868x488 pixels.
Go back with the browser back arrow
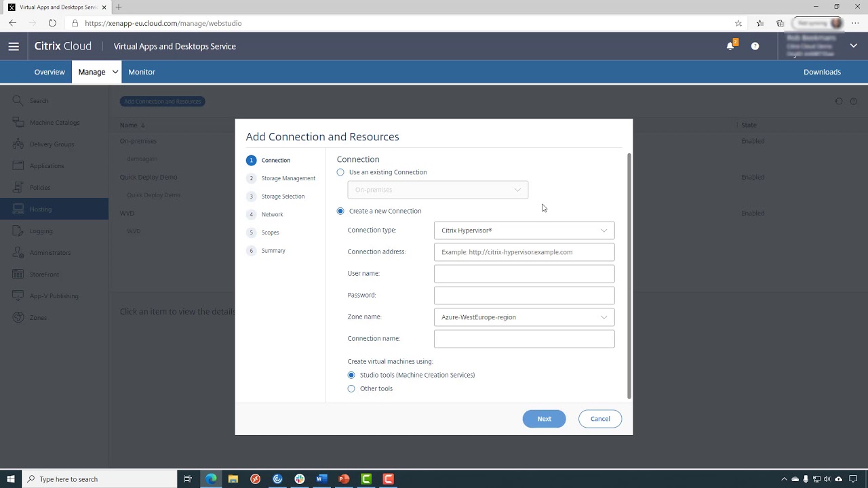tap(13, 23)
